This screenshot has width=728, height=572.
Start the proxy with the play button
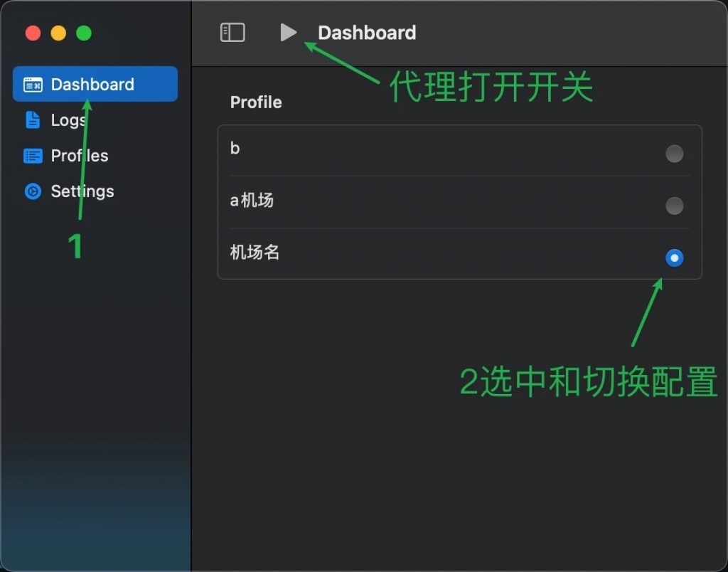coord(288,33)
